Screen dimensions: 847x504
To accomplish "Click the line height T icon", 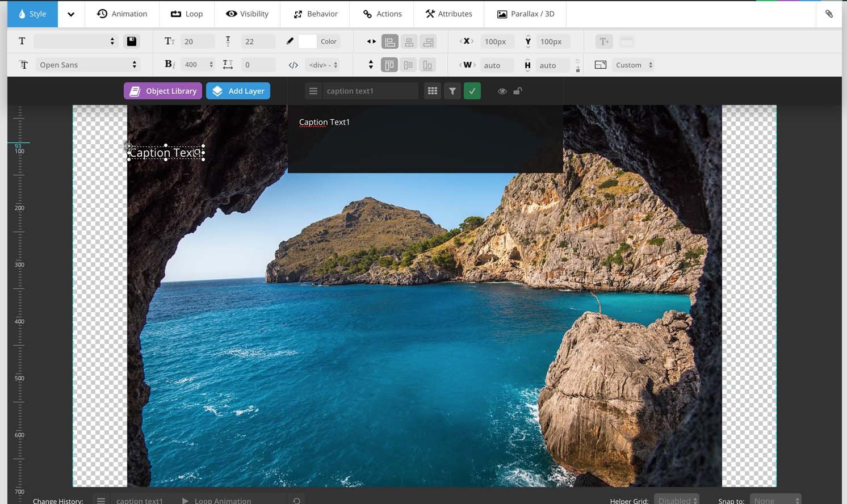I will 228,41.
